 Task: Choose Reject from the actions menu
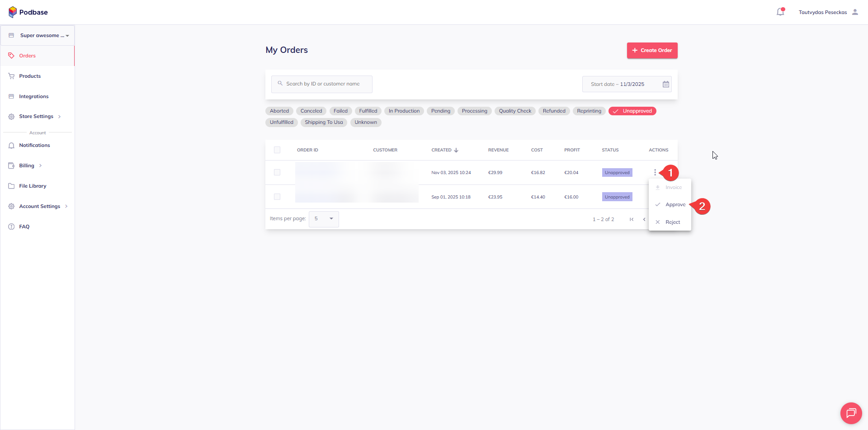tap(672, 222)
